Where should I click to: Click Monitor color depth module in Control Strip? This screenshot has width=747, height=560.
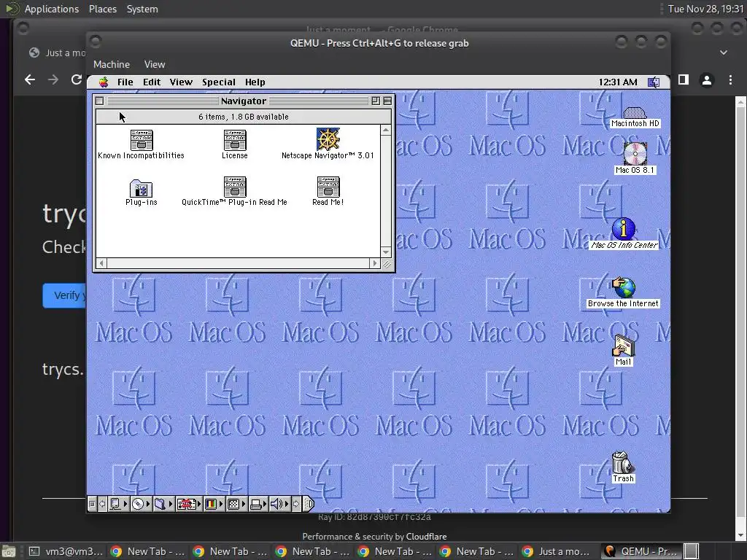[211, 504]
